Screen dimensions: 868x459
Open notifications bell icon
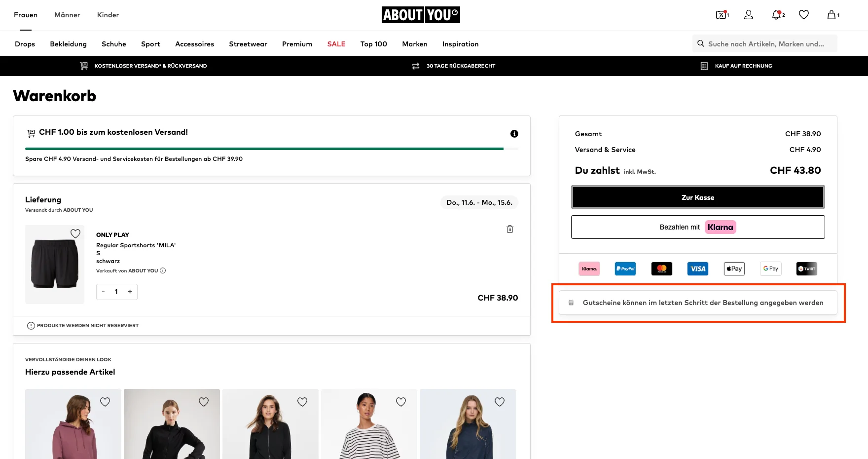click(x=777, y=15)
